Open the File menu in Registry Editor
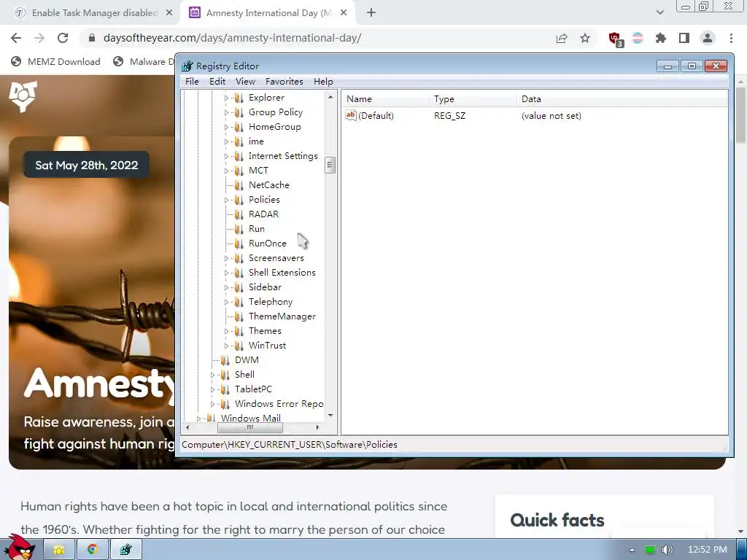The image size is (747, 560). (x=192, y=82)
